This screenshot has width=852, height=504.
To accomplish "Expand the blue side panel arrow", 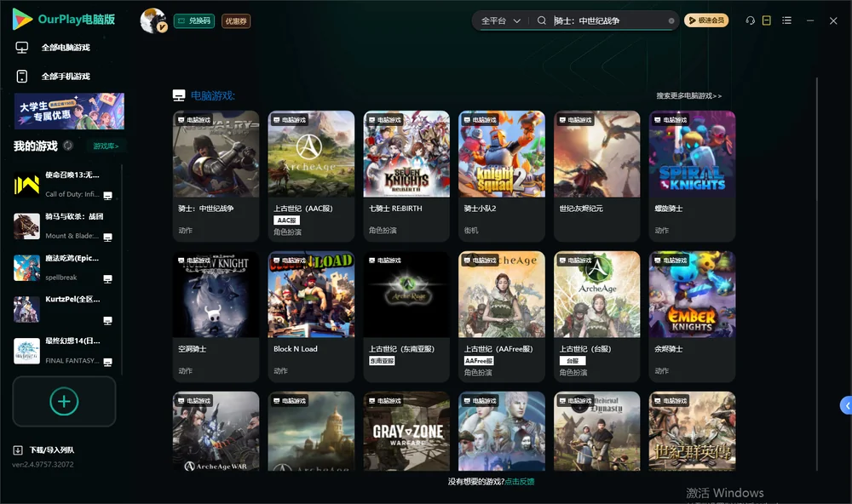I will 846,405.
